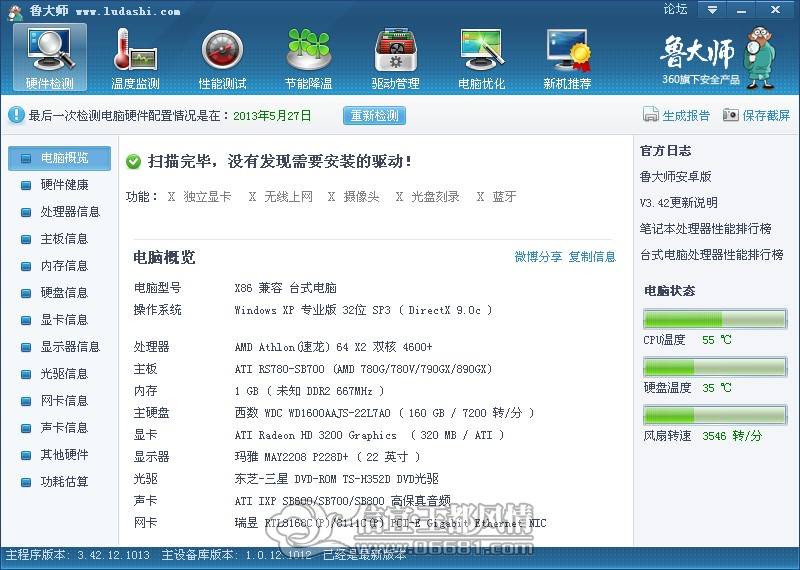Open the 台式电脑处理器性能排行榜 link
800x570 pixels.
(712, 255)
